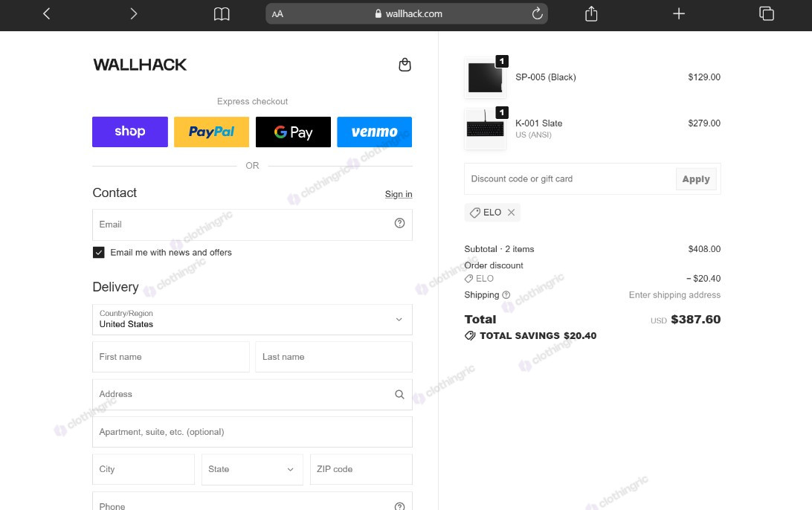812x510 pixels.
Task: Select the SP-005 (Black) product thumbnail
Action: pyautogui.click(x=486, y=77)
